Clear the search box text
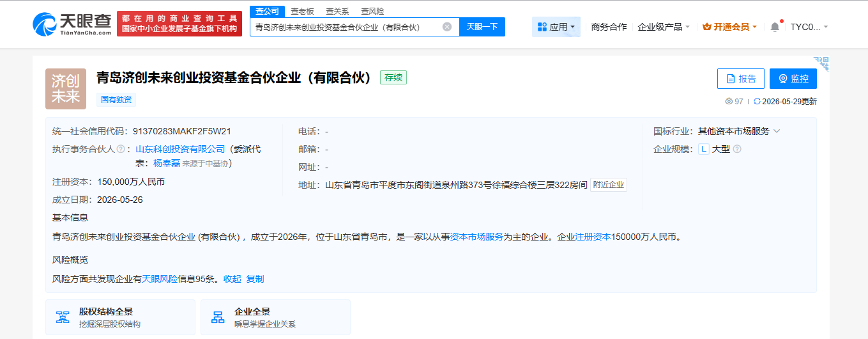 [x=447, y=27]
